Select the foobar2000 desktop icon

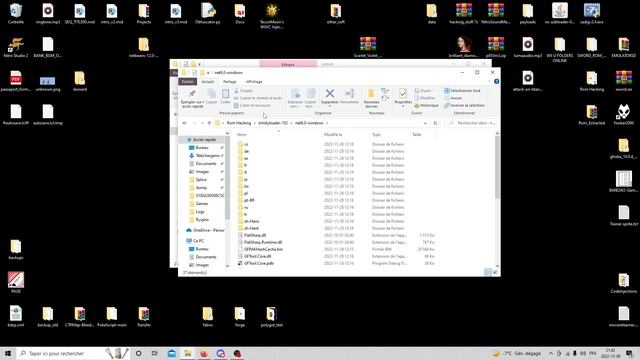pos(624,114)
